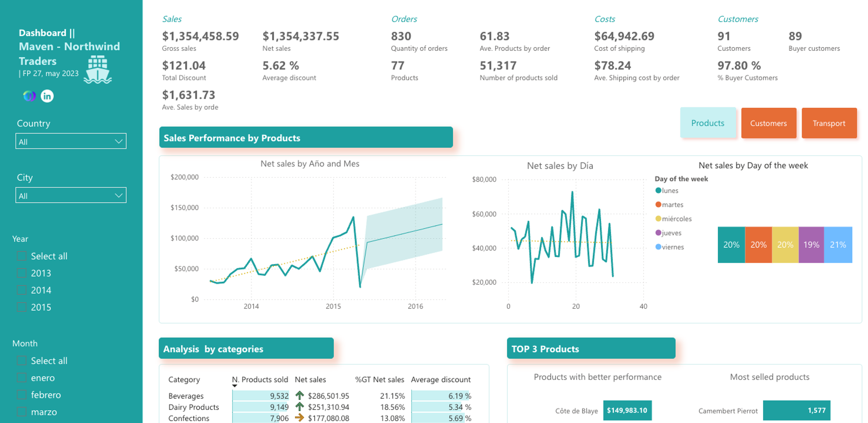
Task: Click the yellow trend arrow next to Confections
Action: click(299, 418)
